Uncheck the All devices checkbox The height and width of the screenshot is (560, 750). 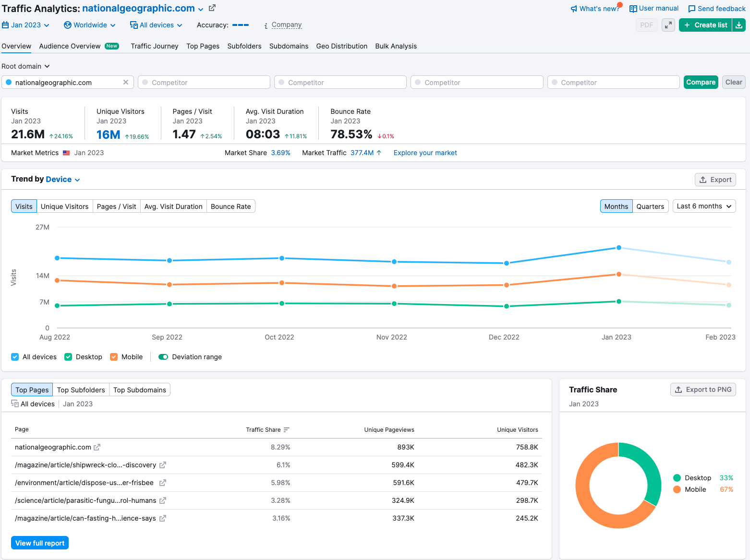point(15,357)
